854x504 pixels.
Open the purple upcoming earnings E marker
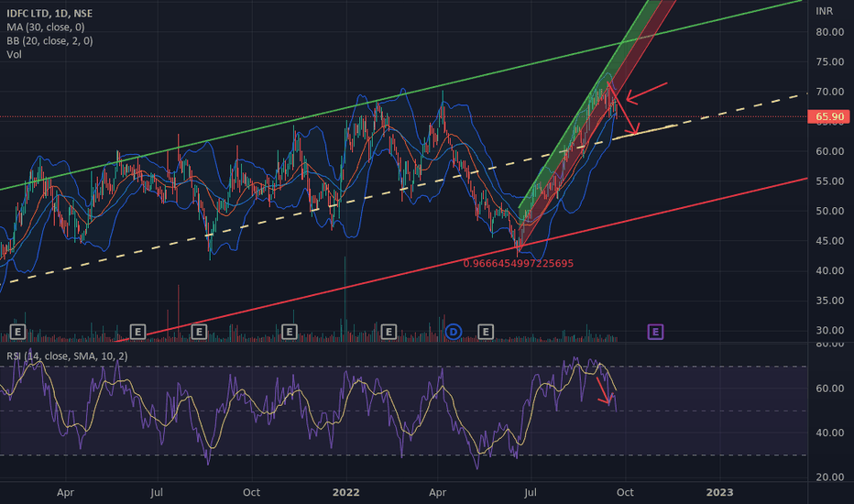[x=655, y=332]
